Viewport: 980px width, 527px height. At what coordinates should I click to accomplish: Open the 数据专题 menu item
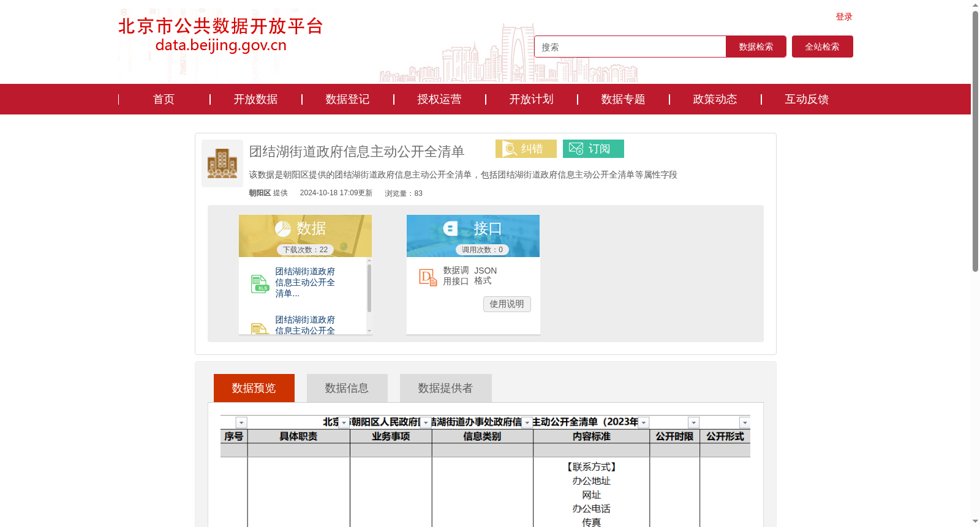point(623,99)
